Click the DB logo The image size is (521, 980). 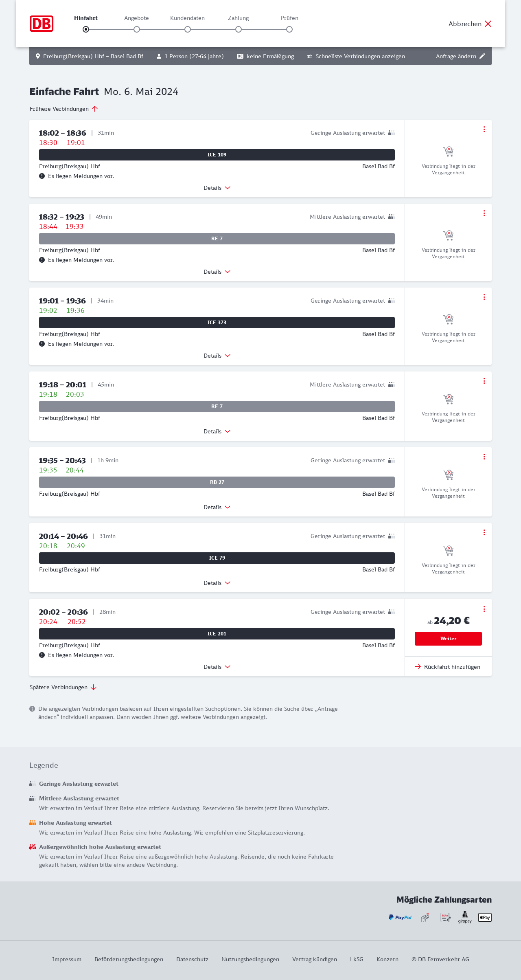point(42,24)
